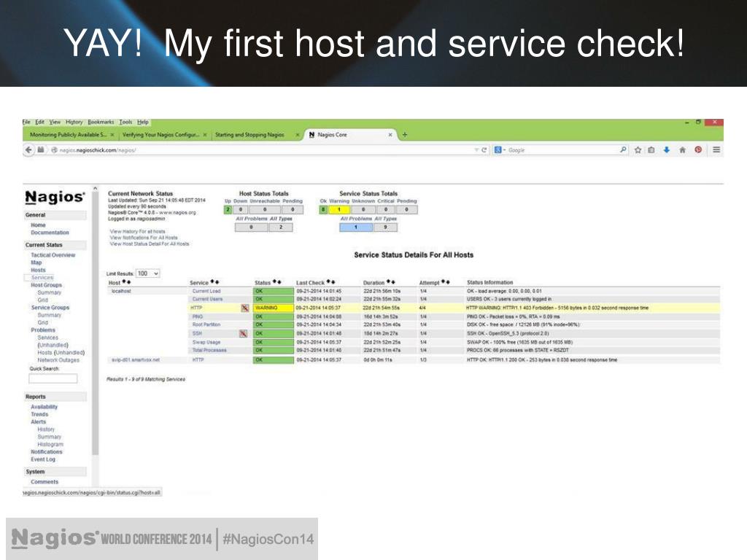Open the Service Groups sidebar link
Viewport: 747px width, 560px height.
[50, 308]
